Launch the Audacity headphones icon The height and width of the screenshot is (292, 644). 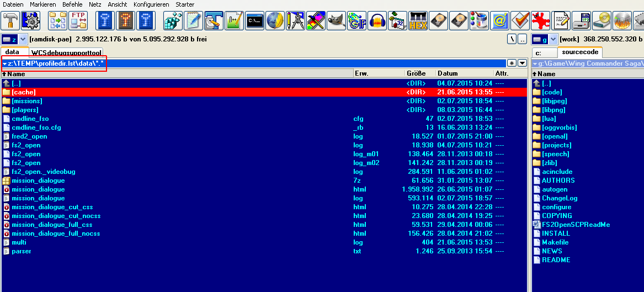tap(377, 21)
